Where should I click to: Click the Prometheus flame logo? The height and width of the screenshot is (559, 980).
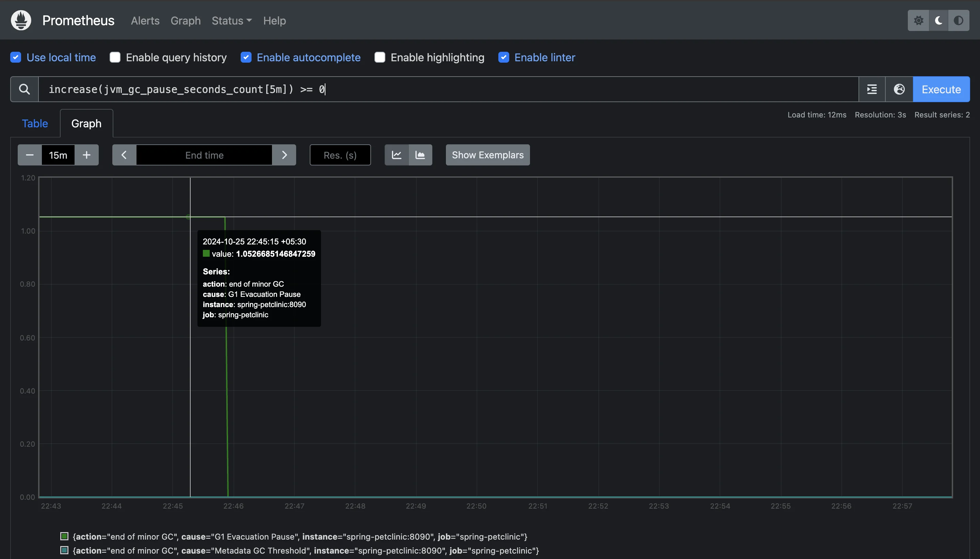tap(21, 20)
